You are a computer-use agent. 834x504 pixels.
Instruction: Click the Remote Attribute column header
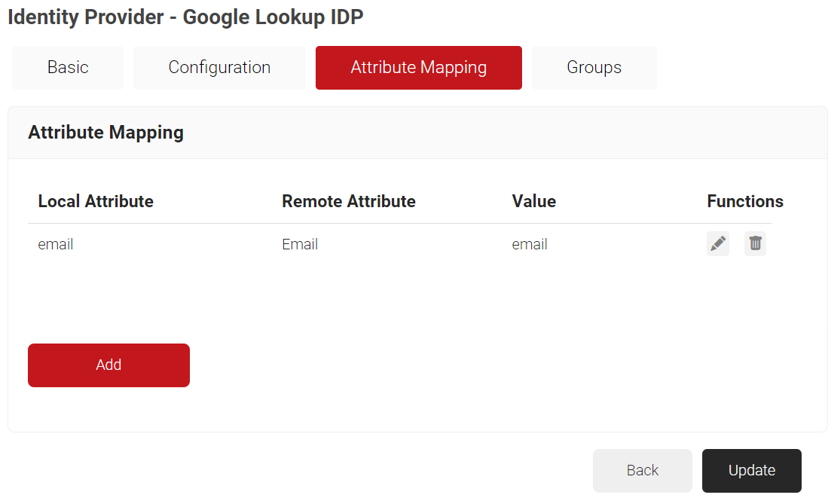click(348, 201)
